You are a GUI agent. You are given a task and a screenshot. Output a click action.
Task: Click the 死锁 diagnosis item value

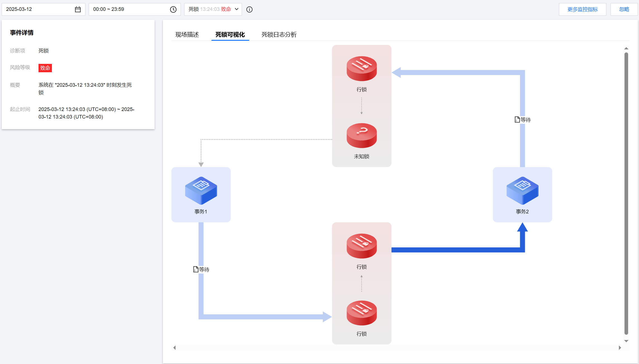click(44, 50)
